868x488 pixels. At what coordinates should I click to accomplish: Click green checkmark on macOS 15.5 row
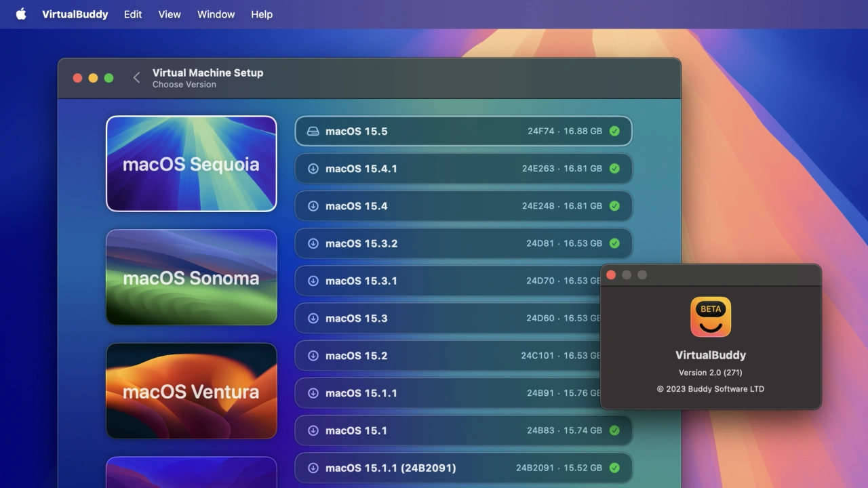pos(614,131)
